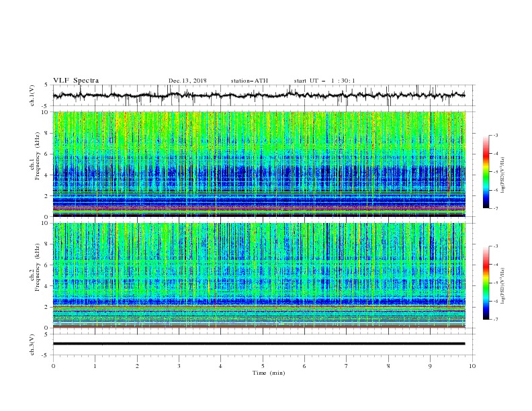Click the ch.2 spectrogram color bar
532x411 pixels.
tap(486, 283)
